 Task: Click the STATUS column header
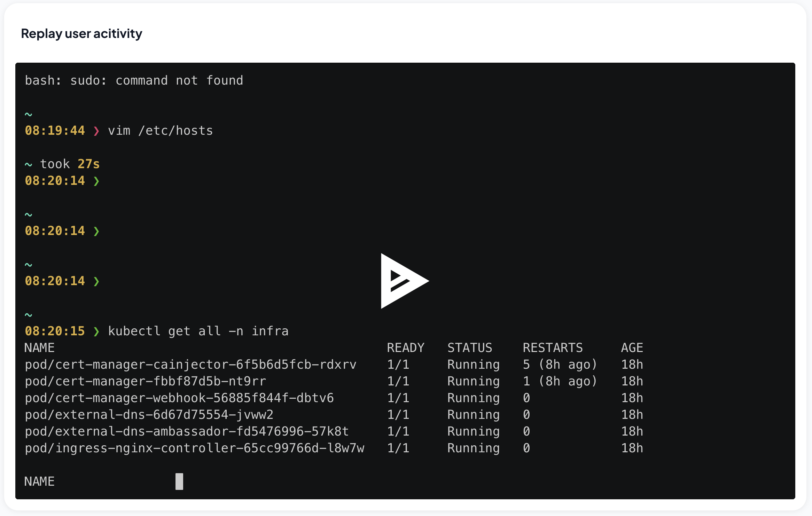coord(469,347)
